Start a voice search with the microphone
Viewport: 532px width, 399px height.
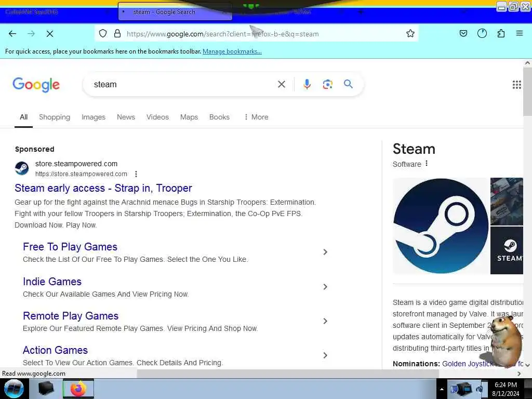pyautogui.click(x=307, y=84)
